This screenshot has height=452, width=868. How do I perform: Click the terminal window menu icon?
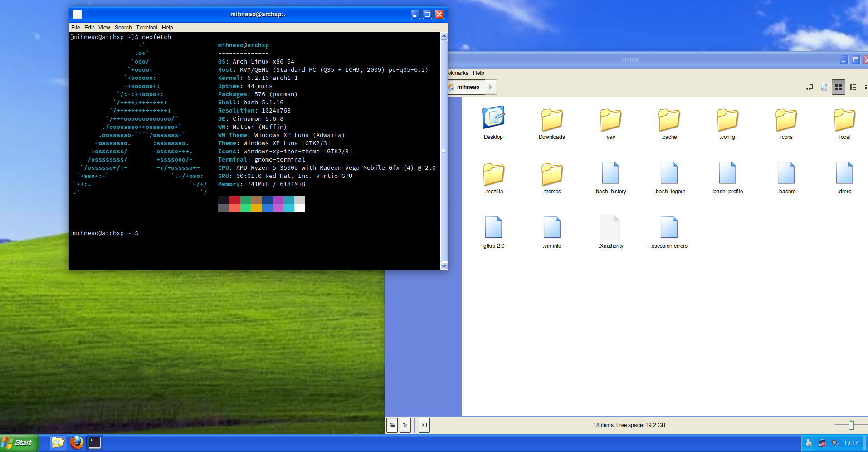pos(77,15)
